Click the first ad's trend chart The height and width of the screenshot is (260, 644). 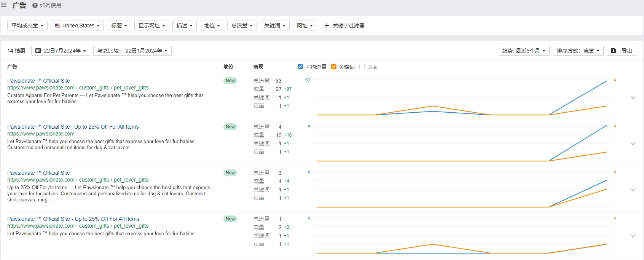(461, 97)
